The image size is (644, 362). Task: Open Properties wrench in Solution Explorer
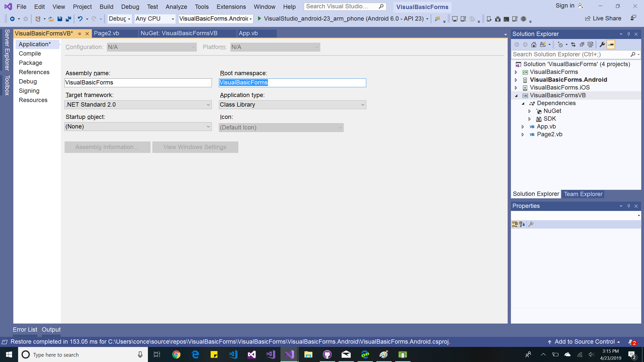tap(602, 45)
